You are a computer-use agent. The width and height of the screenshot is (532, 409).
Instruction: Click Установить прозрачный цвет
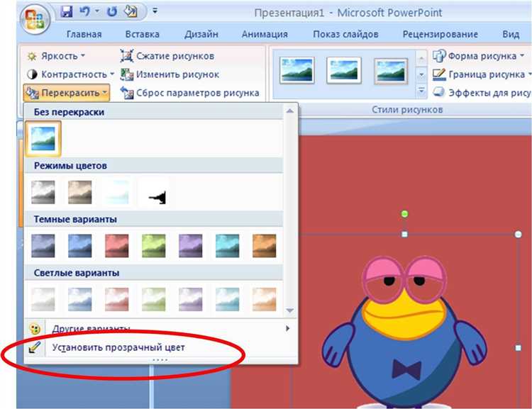click(160, 347)
